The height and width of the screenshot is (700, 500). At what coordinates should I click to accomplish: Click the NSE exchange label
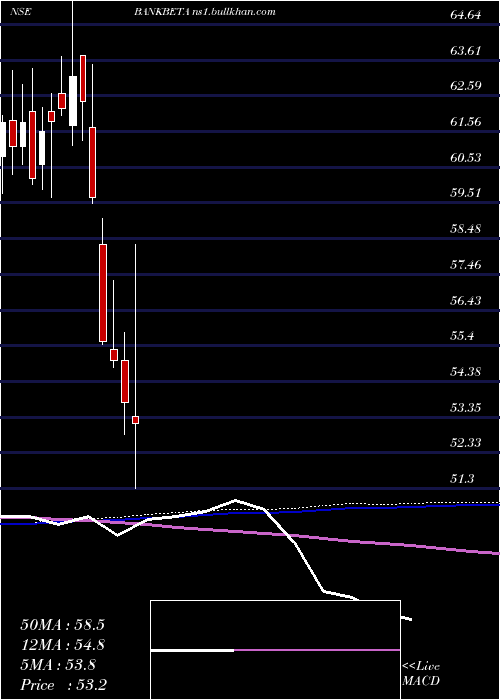(x=20, y=12)
